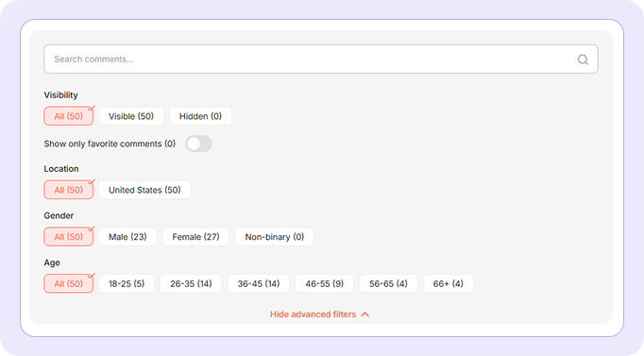The width and height of the screenshot is (644, 356).
Task: Click the Location section label
Action: 61,169
